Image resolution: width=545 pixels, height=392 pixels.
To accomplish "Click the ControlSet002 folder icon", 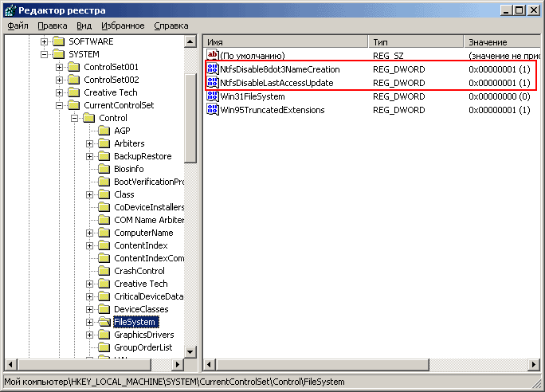I will (x=73, y=80).
